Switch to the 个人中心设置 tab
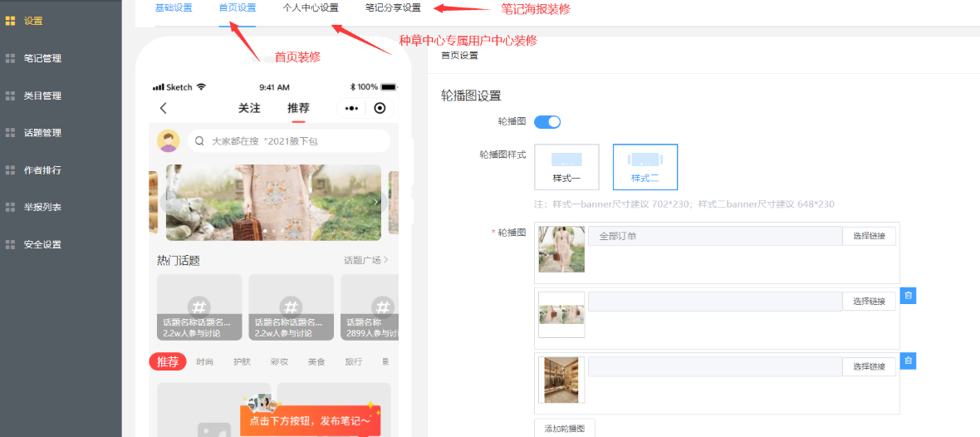This screenshot has height=437, width=980. click(x=311, y=8)
